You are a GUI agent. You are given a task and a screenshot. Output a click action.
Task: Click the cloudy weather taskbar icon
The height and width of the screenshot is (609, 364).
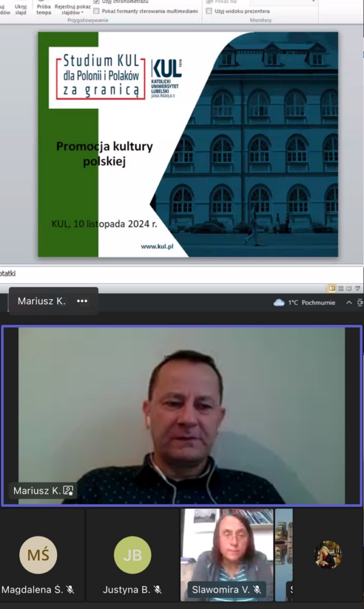tap(279, 303)
